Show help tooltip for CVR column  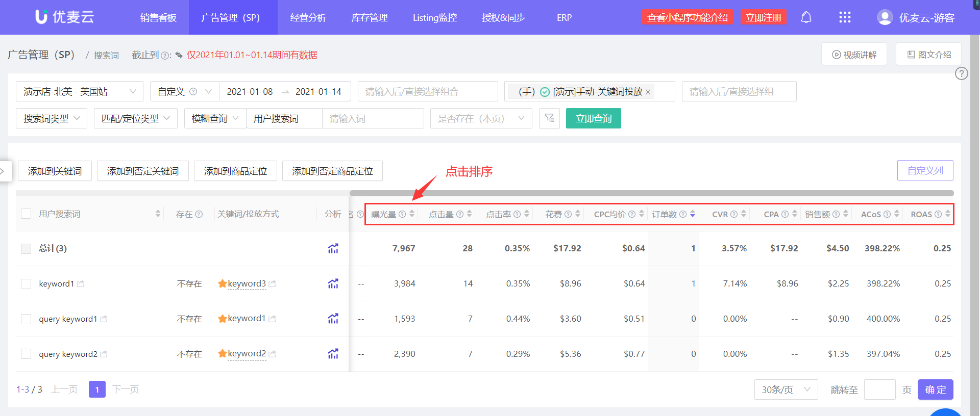tap(734, 214)
